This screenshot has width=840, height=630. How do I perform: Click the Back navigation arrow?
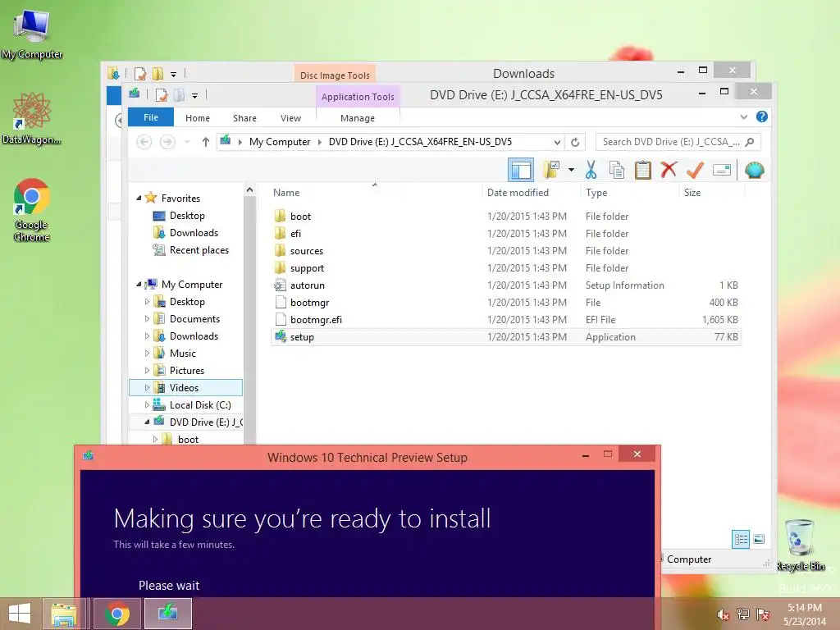[x=144, y=142]
